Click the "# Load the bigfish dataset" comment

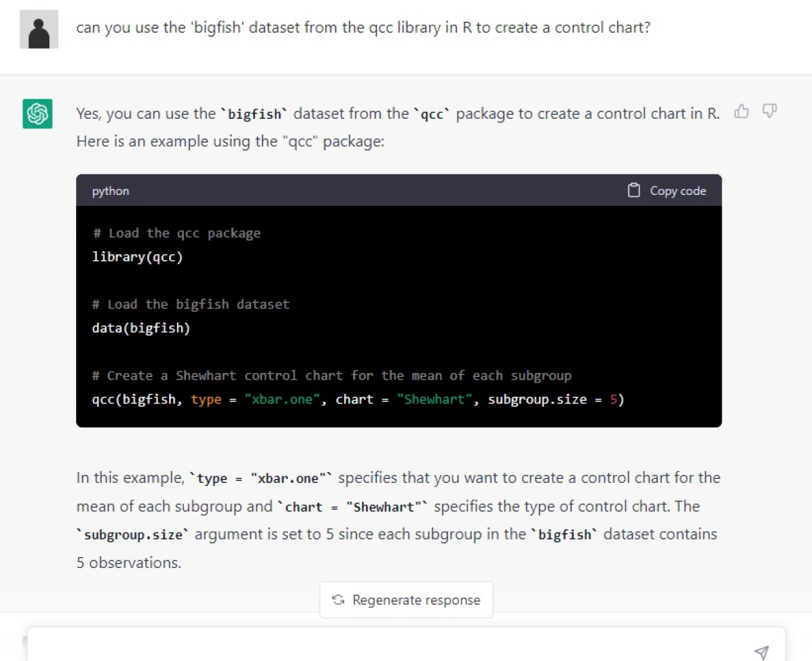(x=191, y=304)
